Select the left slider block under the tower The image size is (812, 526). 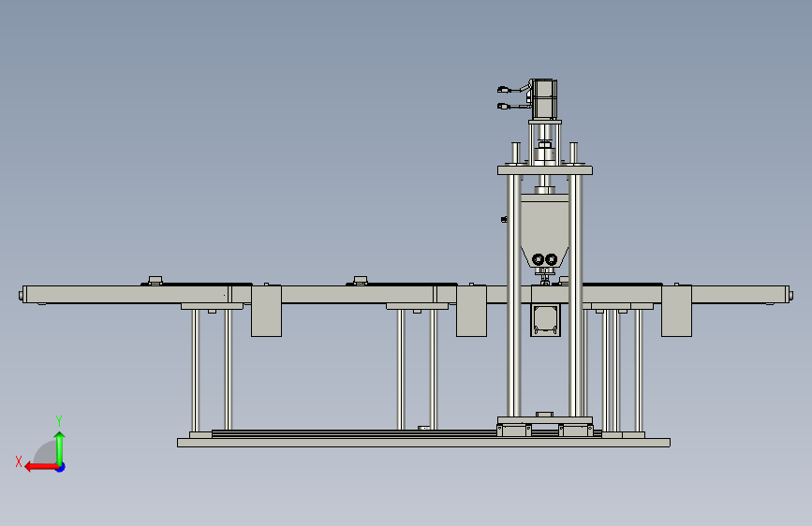pos(514,431)
